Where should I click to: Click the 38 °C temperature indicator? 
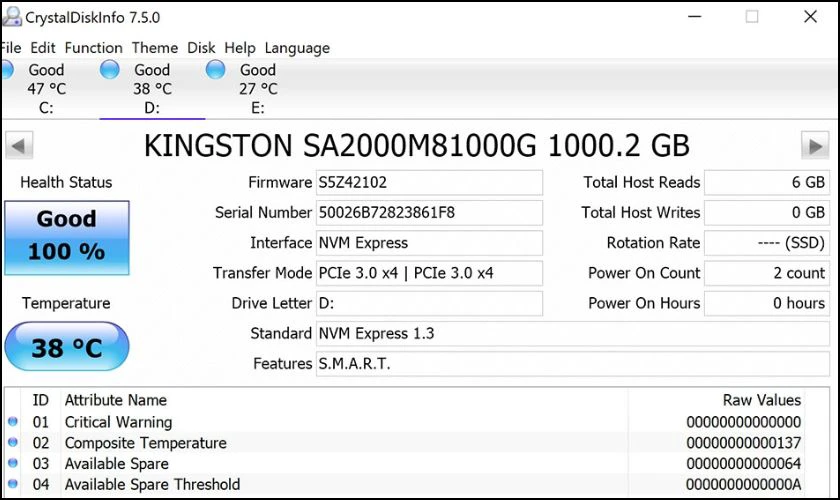pos(67,346)
